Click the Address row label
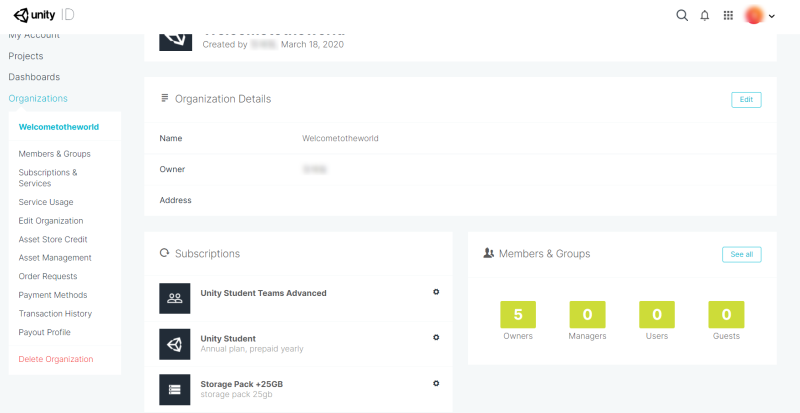The image size is (800, 413). (x=176, y=200)
